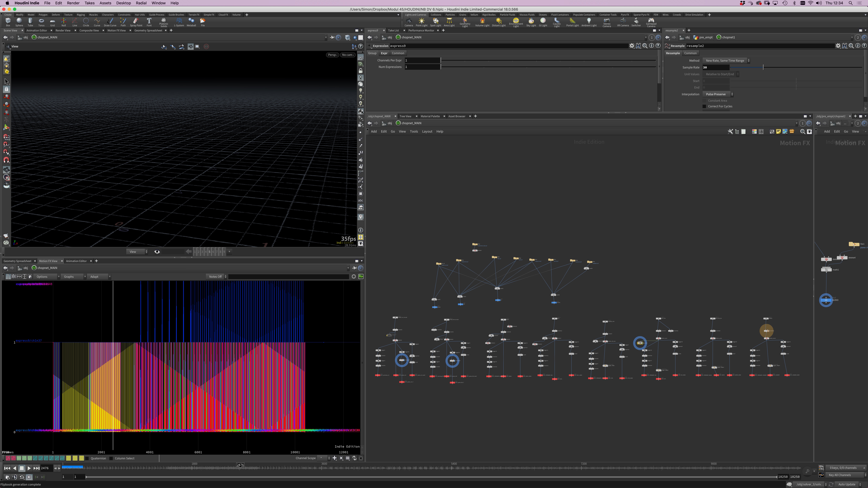This screenshot has height=488, width=868.
Task: Enable the Correct For Cycles checkbox
Action: coord(704,106)
